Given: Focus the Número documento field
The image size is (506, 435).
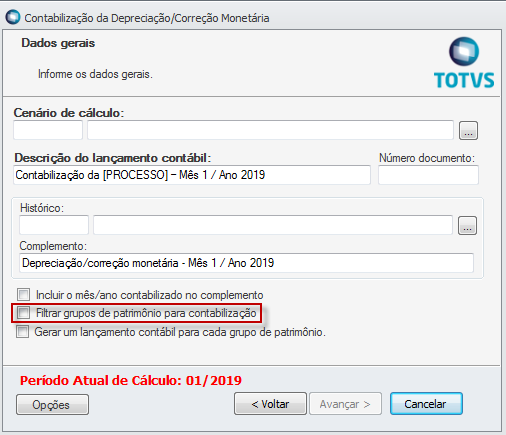Looking at the screenshot, I should [428, 175].
